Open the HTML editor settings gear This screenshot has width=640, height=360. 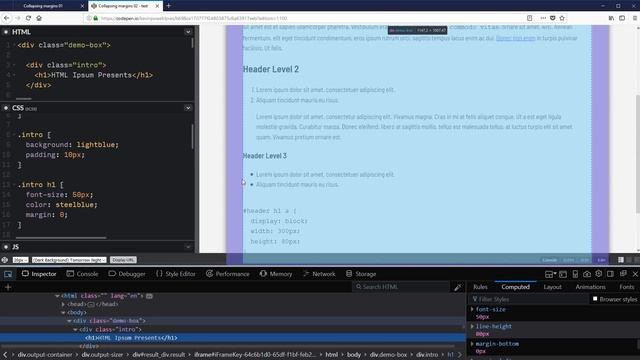(x=6, y=32)
